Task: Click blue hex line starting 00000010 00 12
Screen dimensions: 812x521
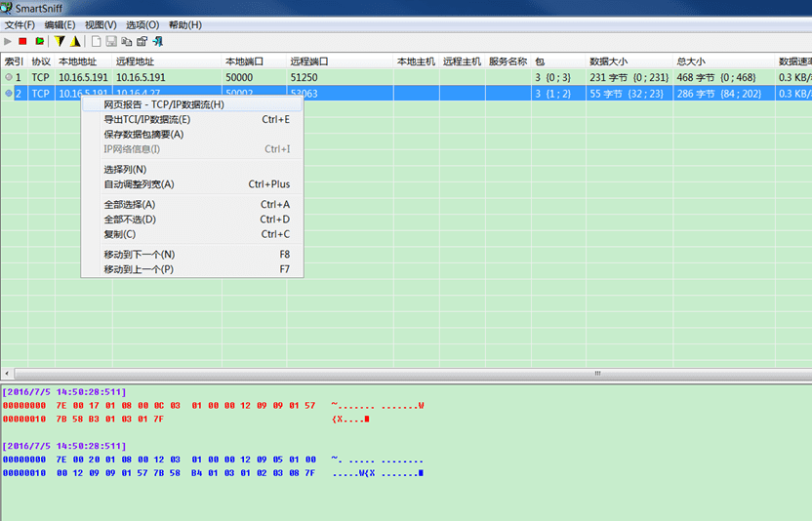Action: coord(213,473)
